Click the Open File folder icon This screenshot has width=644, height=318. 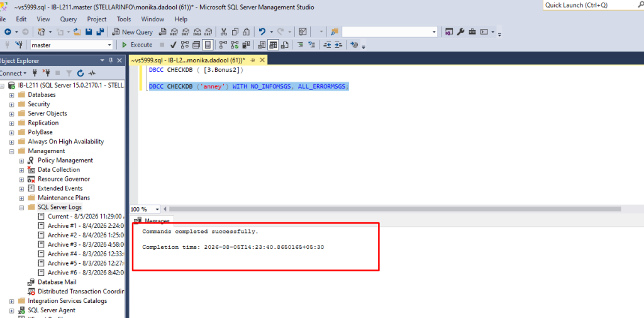tap(77, 32)
